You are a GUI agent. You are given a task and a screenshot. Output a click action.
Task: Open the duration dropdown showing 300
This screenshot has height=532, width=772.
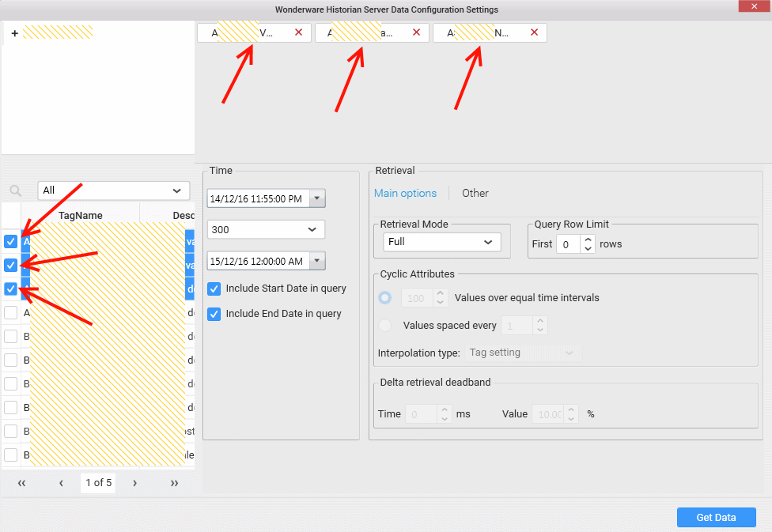pos(266,229)
